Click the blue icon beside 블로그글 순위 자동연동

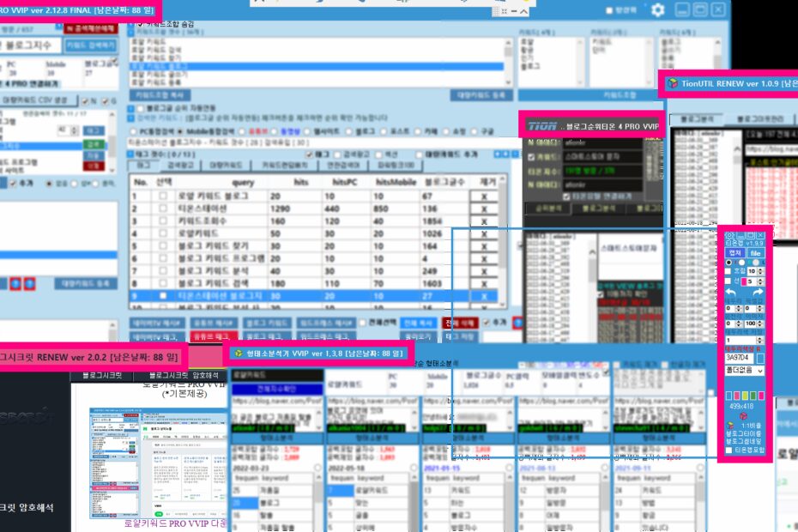coord(131,108)
